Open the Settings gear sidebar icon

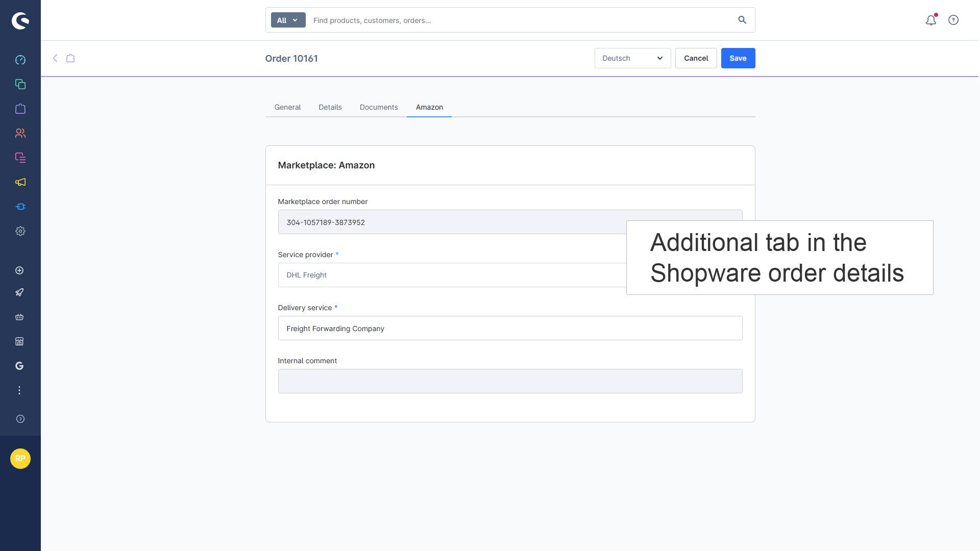(20, 231)
